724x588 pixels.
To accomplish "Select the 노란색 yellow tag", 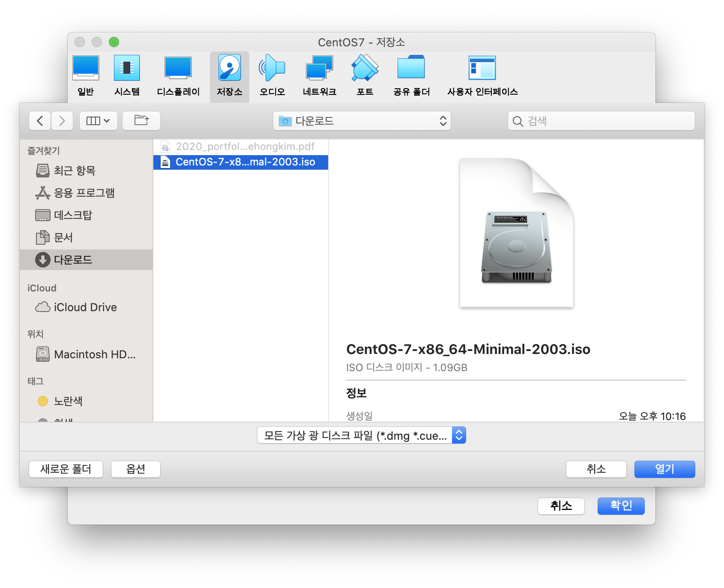I will [86, 401].
